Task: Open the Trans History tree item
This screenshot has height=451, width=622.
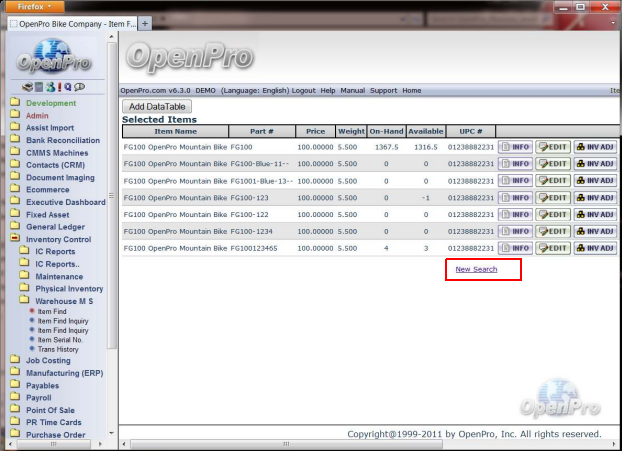Action: pyautogui.click(x=58, y=349)
